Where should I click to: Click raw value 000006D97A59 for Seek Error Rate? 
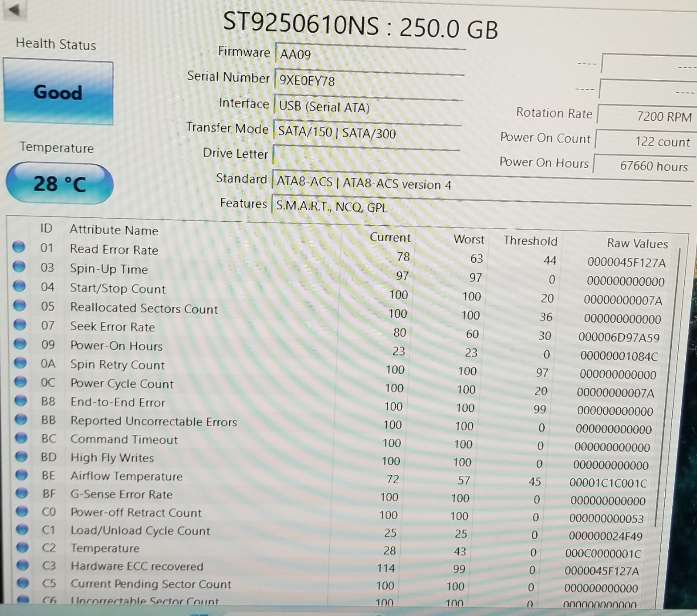tap(619, 337)
